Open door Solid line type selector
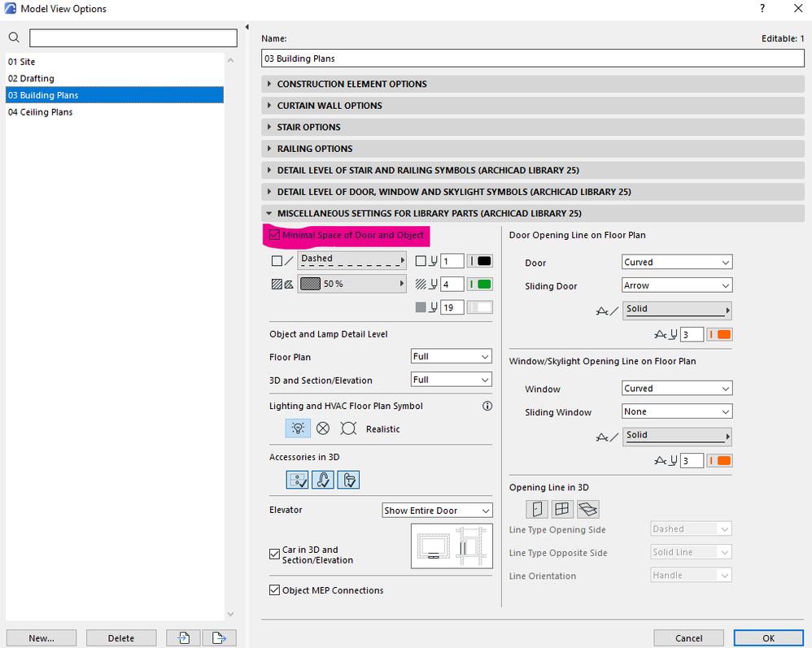Screen dimensions: 812x648 [677, 311]
